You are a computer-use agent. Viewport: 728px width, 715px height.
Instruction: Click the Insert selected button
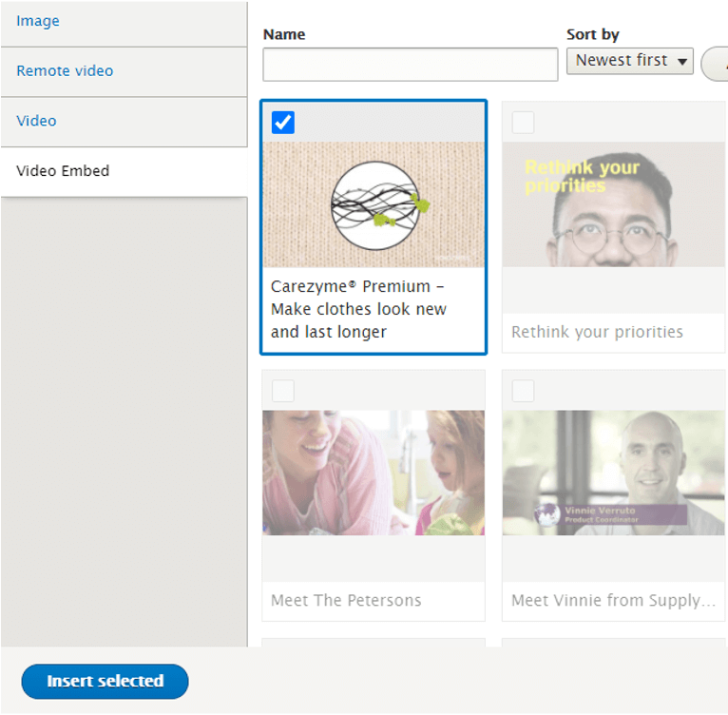point(105,682)
